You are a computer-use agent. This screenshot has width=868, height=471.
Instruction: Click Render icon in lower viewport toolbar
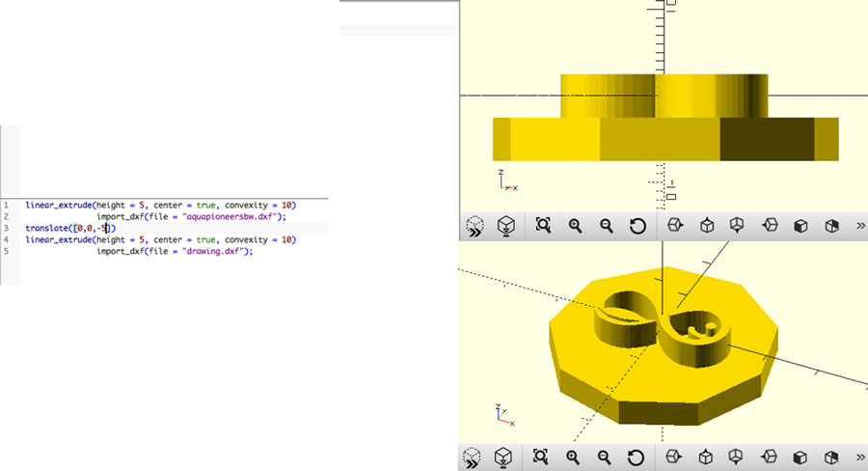[503, 458]
